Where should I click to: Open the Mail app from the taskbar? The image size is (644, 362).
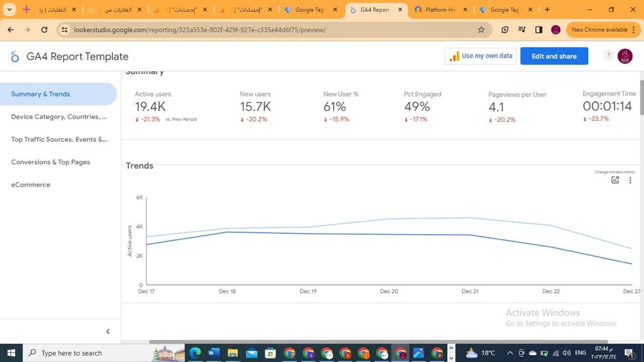pos(252,353)
